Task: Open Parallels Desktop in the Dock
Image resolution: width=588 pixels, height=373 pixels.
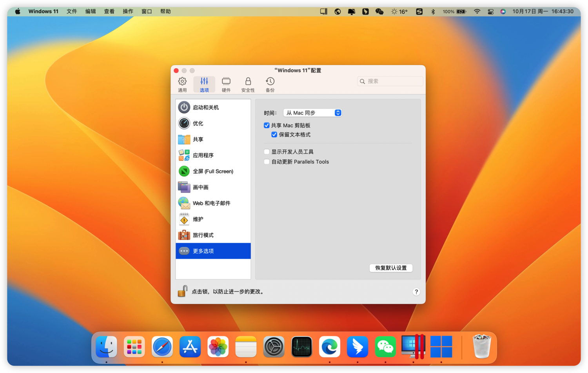Action: (x=413, y=347)
